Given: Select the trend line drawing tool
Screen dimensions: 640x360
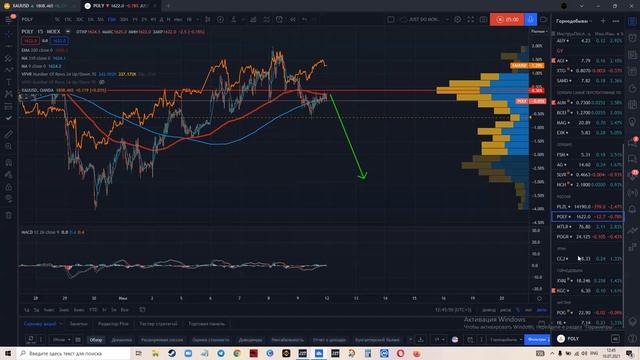Looking at the screenshot, I should [9, 47].
